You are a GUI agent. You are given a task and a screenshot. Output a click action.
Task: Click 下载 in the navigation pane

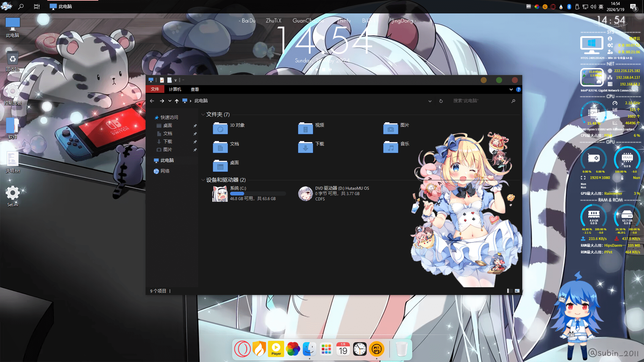click(167, 141)
